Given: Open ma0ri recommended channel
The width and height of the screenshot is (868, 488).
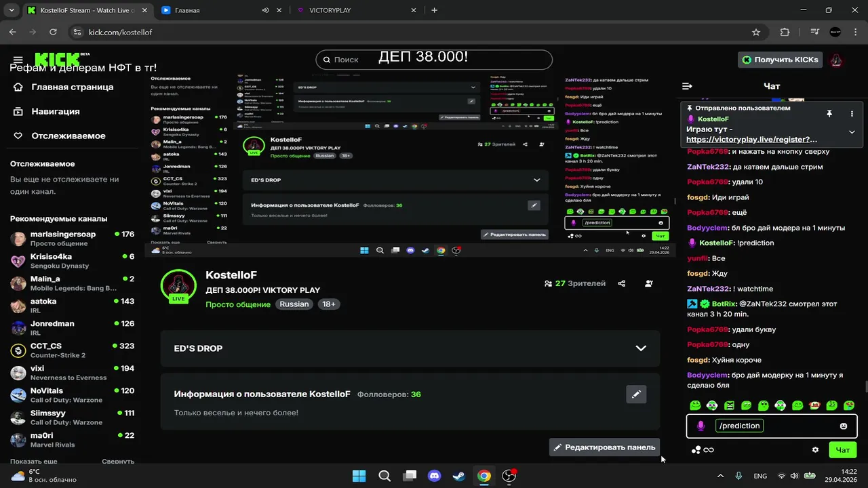Looking at the screenshot, I should 73,440.
